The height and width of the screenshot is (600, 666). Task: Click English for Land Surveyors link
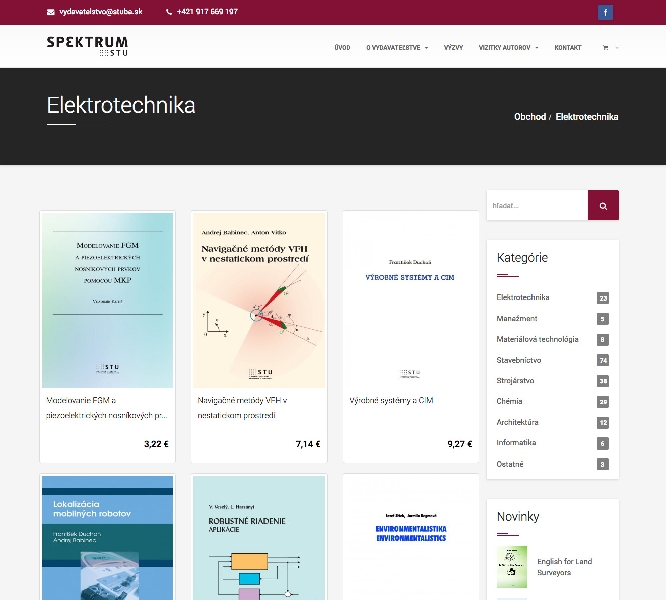[564, 567]
